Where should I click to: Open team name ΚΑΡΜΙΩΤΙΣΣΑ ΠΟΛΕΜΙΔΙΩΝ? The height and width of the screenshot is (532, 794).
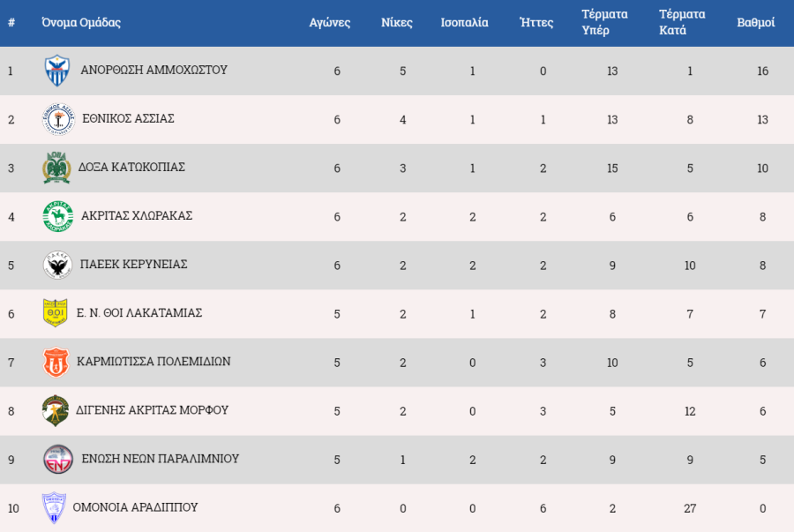coord(154,361)
